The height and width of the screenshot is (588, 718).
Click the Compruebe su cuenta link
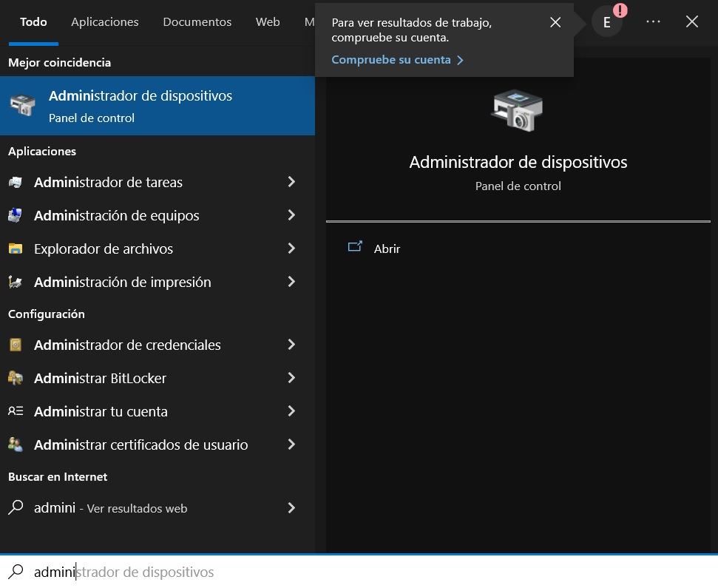391,60
